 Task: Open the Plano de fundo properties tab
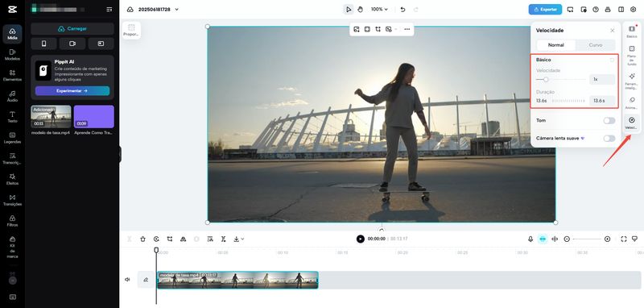(x=632, y=56)
